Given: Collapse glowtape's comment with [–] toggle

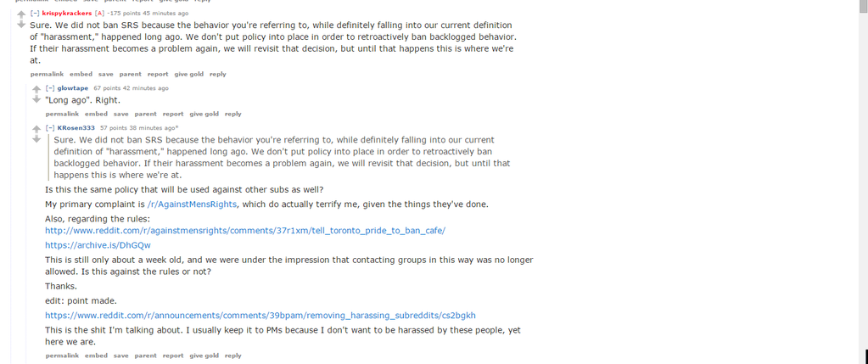Looking at the screenshot, I should (50, 88).
